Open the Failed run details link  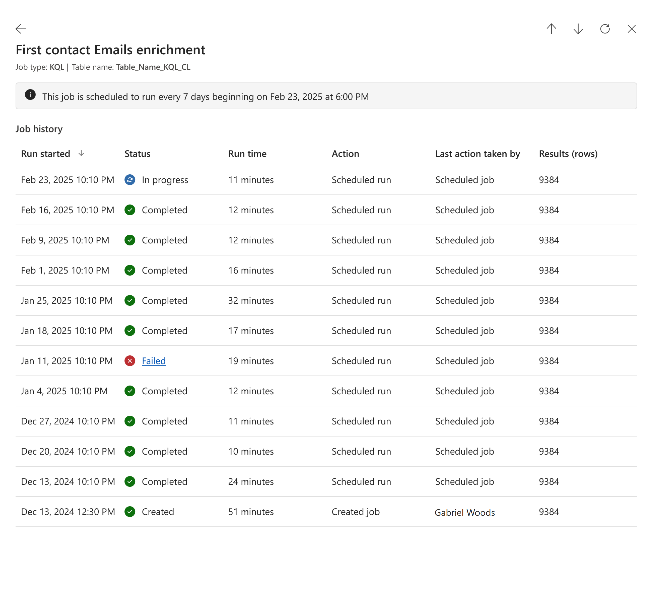coord(154,361)
